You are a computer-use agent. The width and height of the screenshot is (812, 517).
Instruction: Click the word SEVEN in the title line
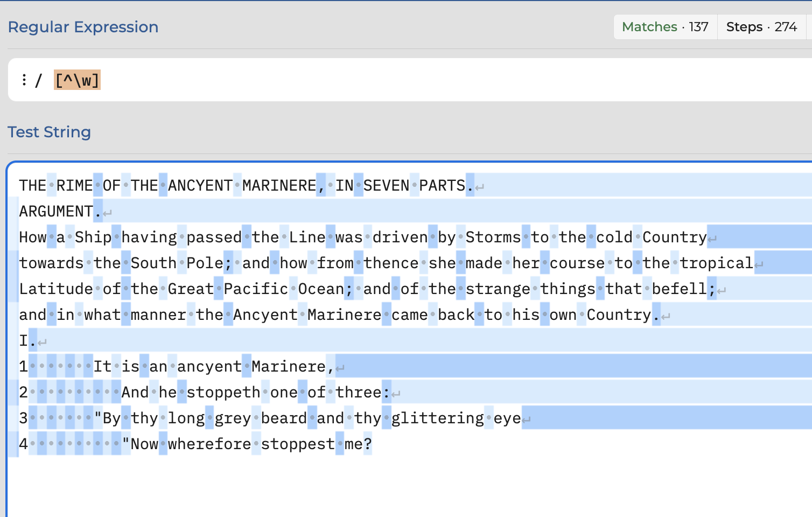pyautogui.click(x=387, y=186)
